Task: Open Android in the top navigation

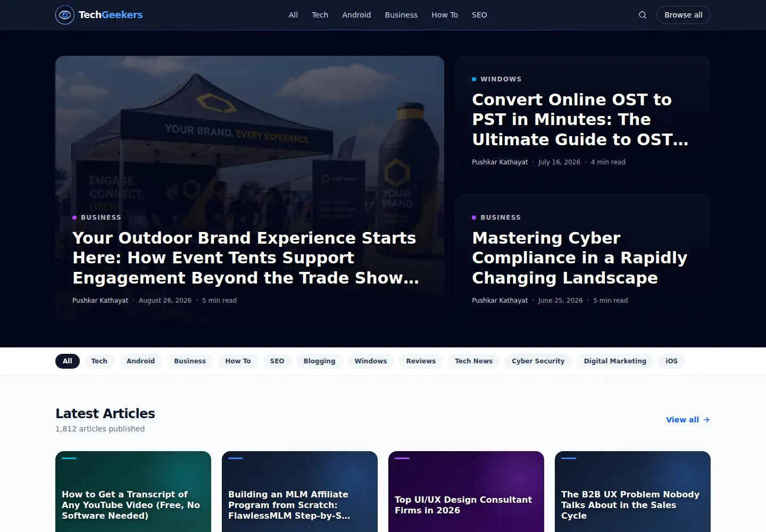Action: tap(356, 15)
